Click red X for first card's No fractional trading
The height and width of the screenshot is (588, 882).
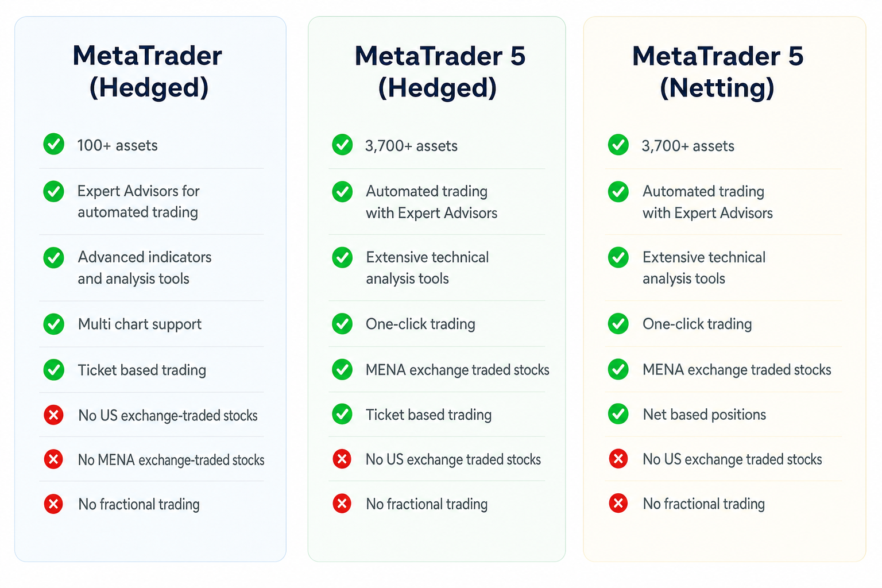point(53,504)
